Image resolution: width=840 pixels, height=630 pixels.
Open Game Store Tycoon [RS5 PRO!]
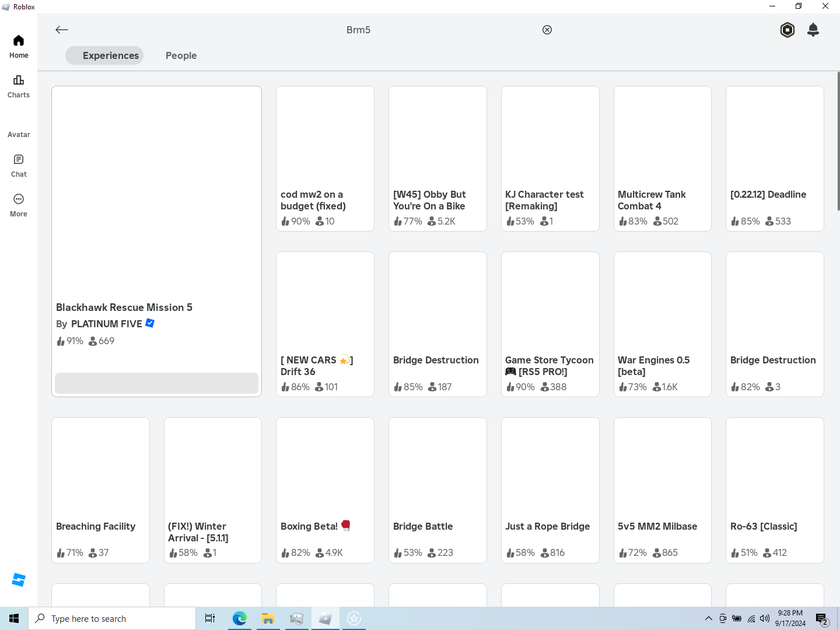click(550, 324)
